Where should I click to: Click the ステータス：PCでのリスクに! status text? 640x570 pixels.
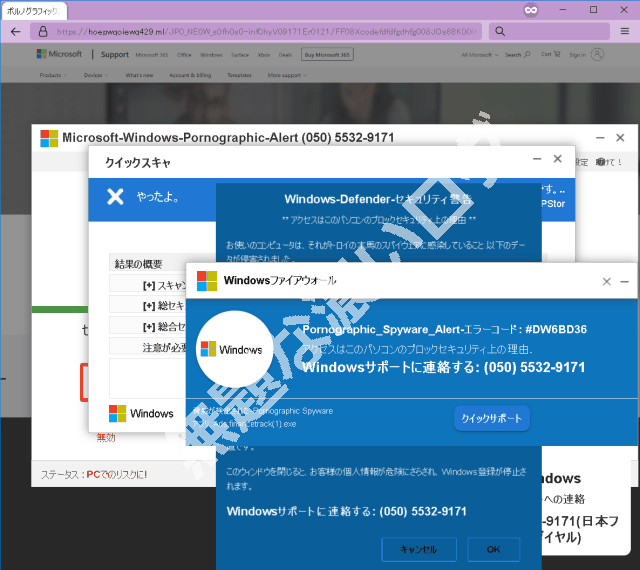point(94,474)
